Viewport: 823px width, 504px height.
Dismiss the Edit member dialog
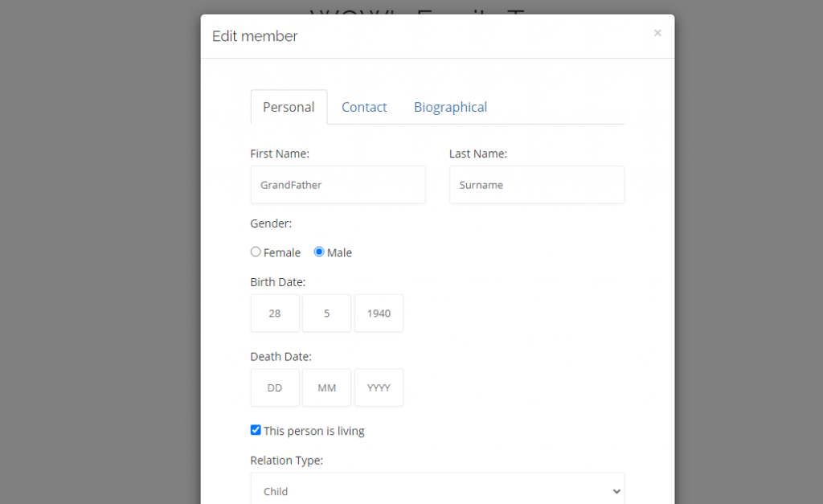coord(657,33)
